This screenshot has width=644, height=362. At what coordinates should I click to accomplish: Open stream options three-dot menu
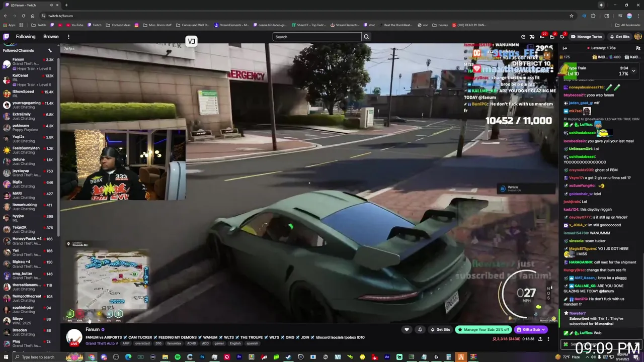point(548,339)
